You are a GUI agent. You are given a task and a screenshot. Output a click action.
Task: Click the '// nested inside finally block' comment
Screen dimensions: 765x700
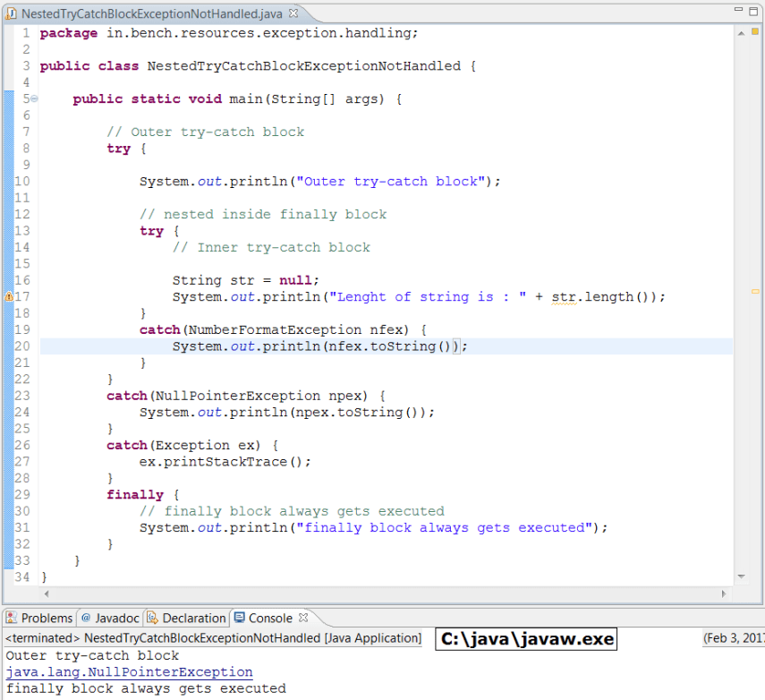[263, 214]
